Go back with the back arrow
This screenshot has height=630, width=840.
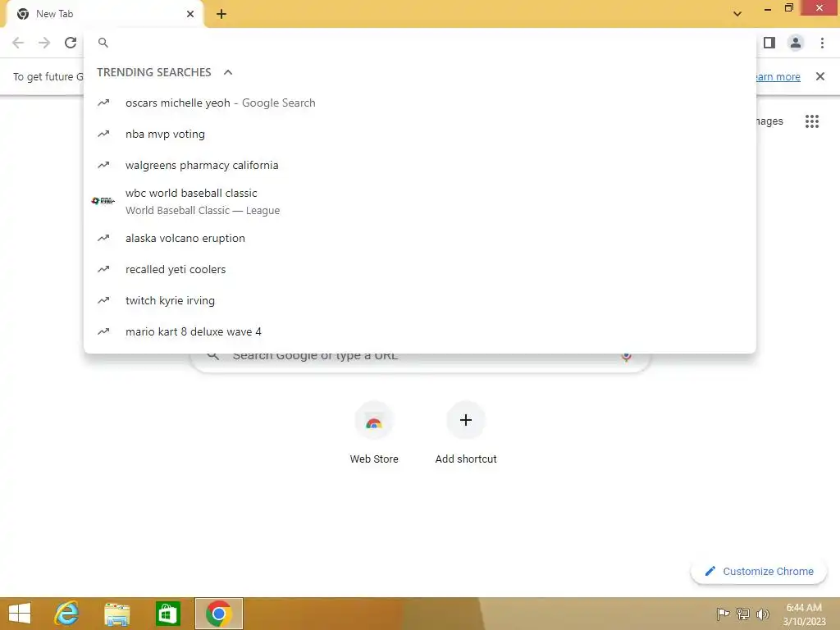click(x=18, y=43)
